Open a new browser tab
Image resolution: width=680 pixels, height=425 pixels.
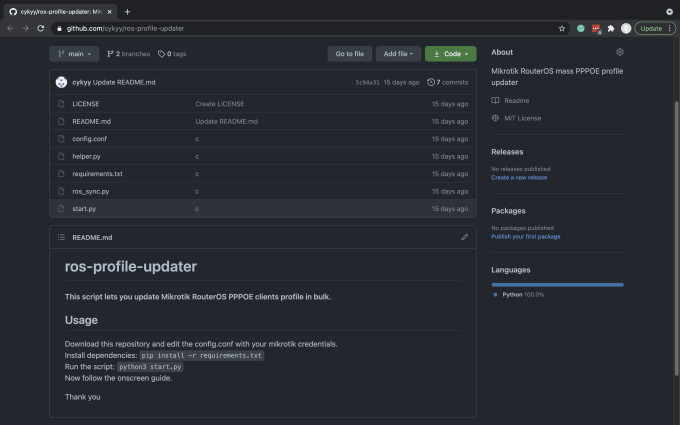coord(127,12)
